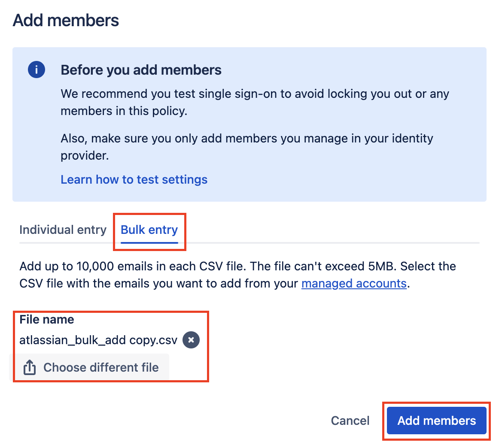499x448 pixels.
Task: Click the File name label
Action: (x=46, y=319)
